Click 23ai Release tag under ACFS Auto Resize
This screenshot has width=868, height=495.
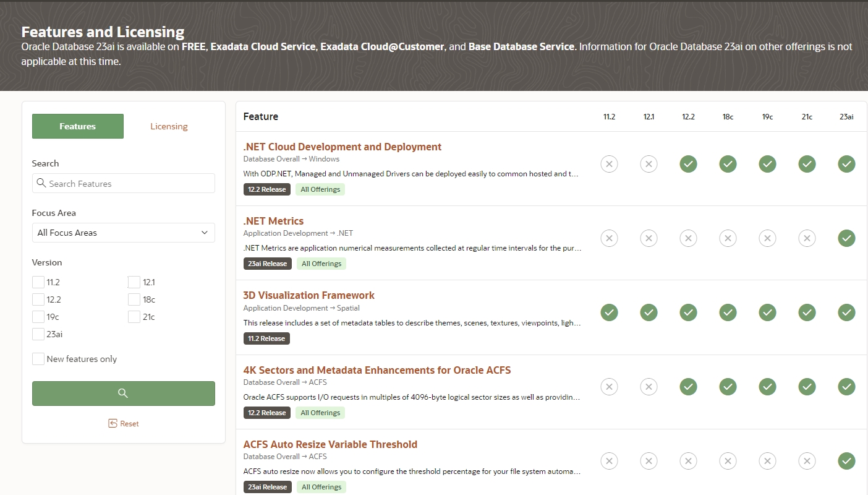pos(267,487)
